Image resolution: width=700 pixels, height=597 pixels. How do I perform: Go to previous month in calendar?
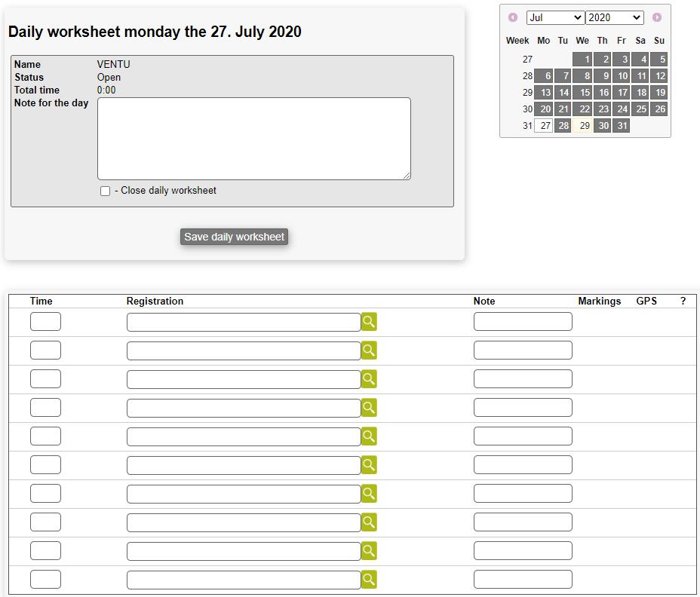513,17
